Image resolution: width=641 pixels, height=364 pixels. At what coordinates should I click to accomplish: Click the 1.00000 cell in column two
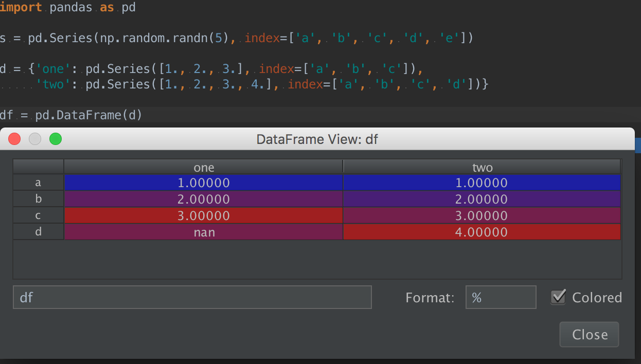click(482, 183)
